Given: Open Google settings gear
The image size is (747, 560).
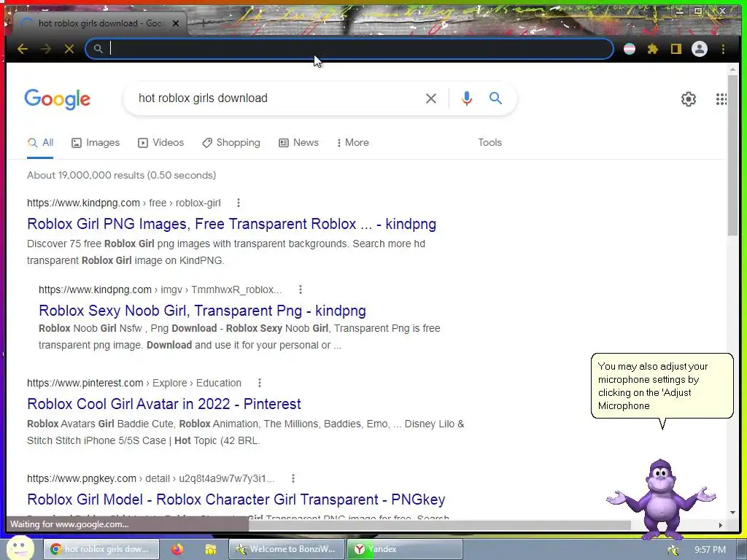Looking at the screenshot, I should (x=689, y=99).
